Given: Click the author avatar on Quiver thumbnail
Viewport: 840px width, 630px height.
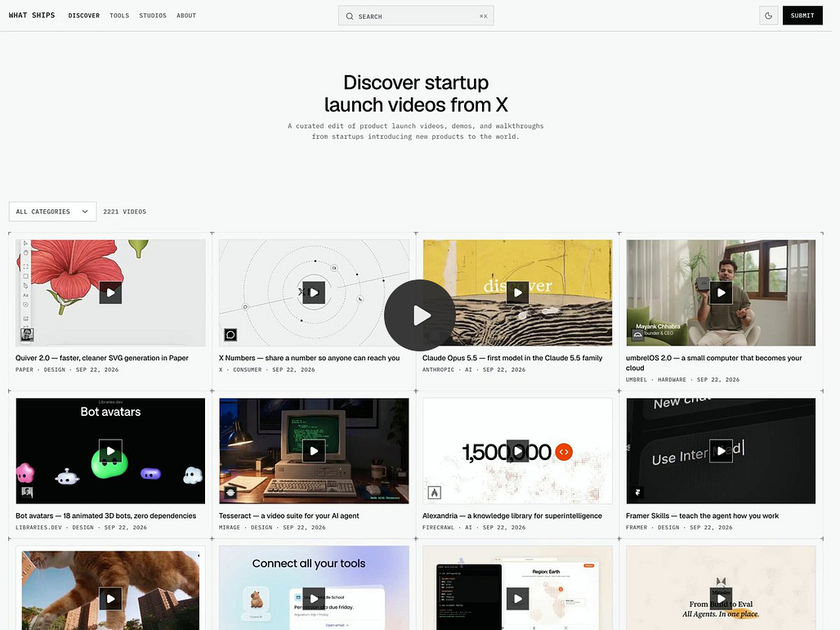Looking at the screenshot, I should tap(27, 335).
